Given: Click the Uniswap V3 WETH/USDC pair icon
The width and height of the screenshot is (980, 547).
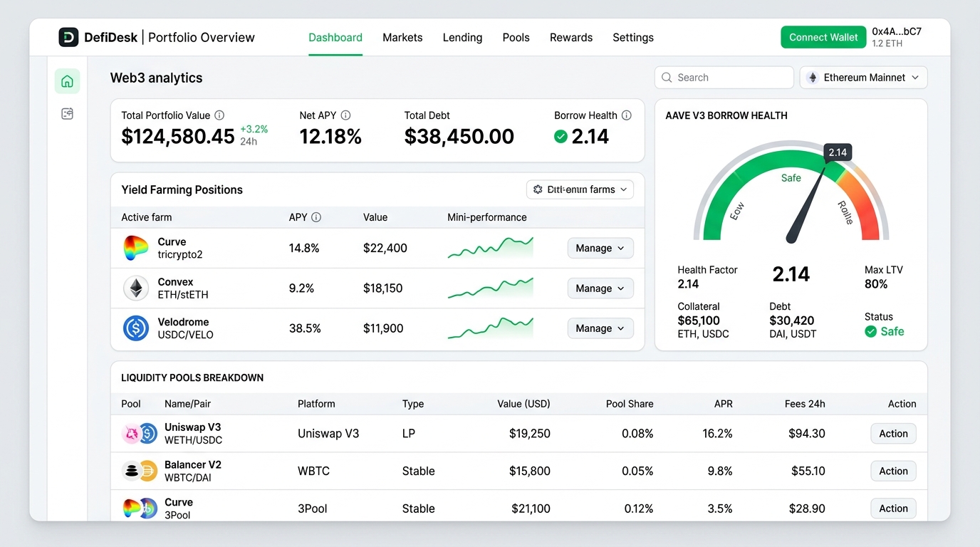Looking at the screenshot, I should coord(140,433).
